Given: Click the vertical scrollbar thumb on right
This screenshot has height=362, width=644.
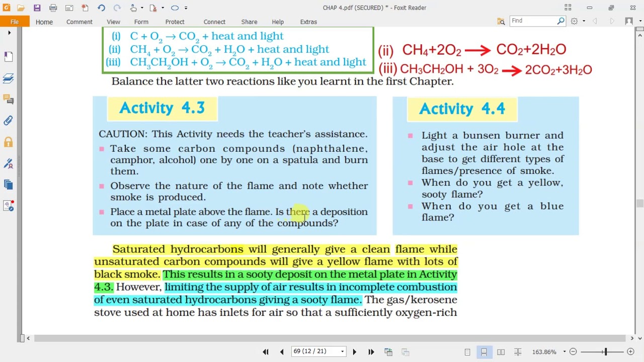Looking at the screenshot, I should [639, 203].
